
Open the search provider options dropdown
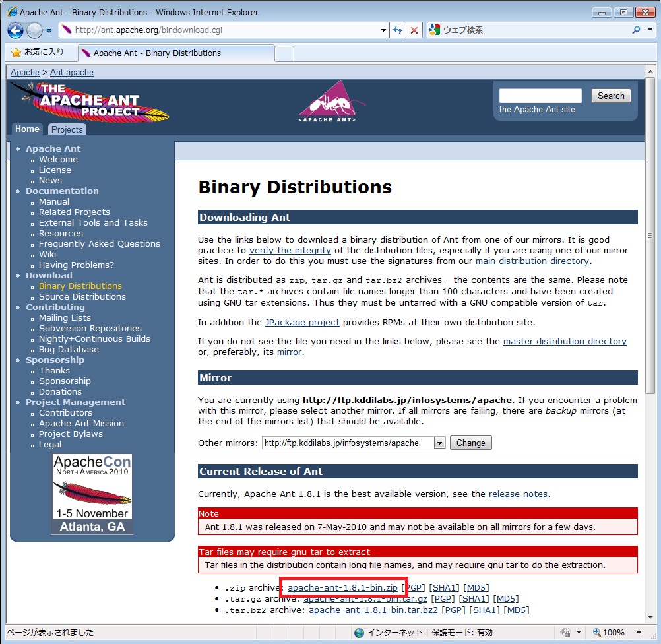click(650, 30)
